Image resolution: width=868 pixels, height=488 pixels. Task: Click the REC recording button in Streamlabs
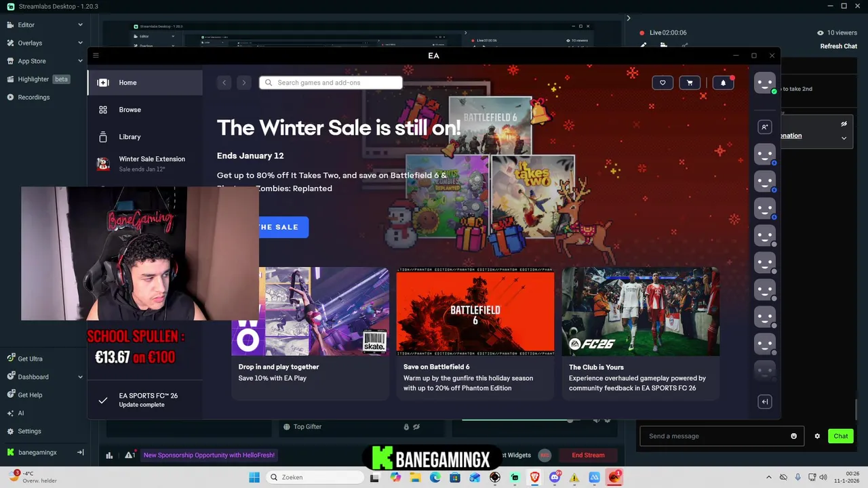coord(545,455)
